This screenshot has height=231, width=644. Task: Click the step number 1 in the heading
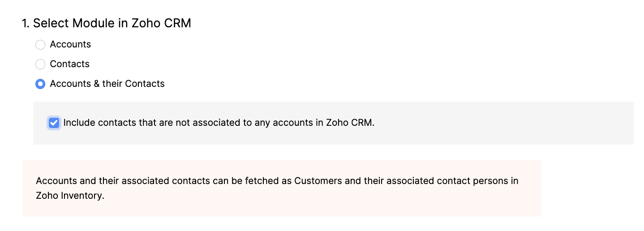[25, 23]
